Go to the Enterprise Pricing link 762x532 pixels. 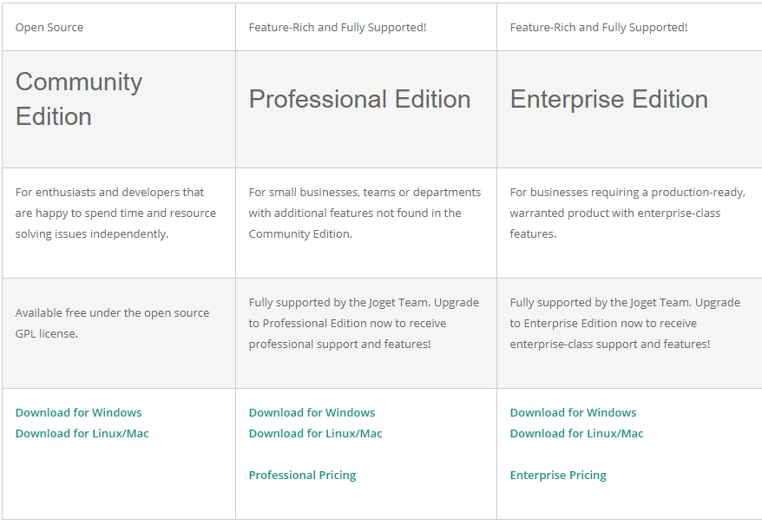click(558, 475)
